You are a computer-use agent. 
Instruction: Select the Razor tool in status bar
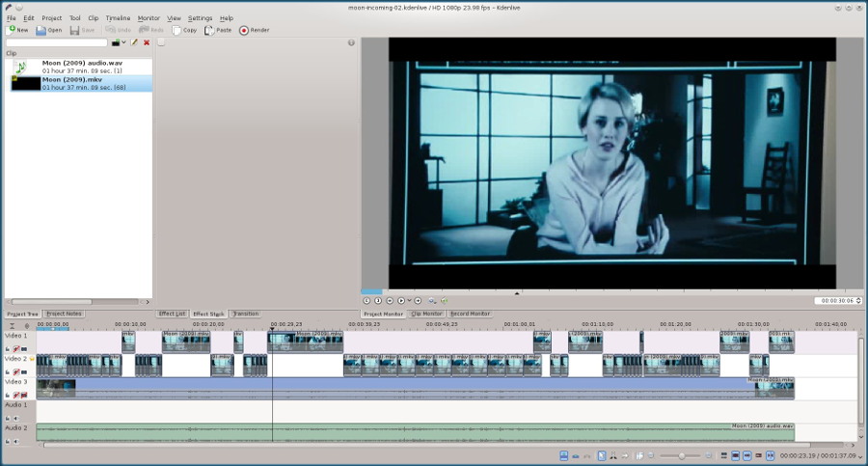coord(612,455)
